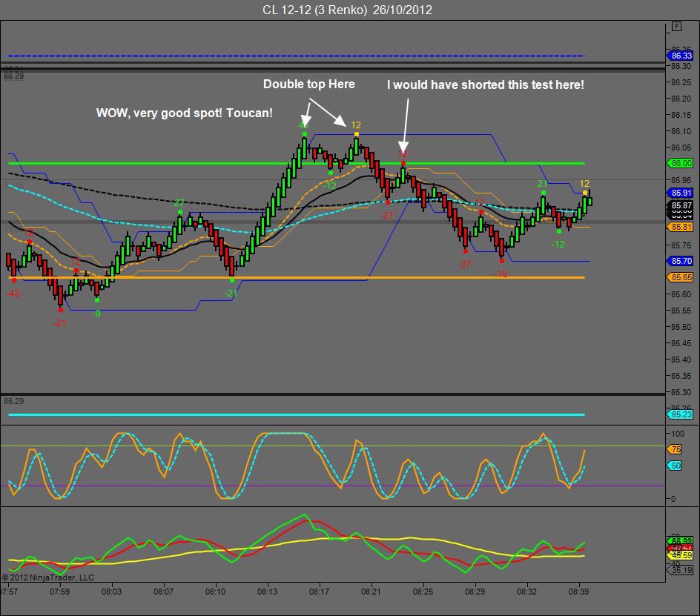This screenshot has height=616, width=700.
Task: Click the 86.20 price axis label
Action: 681,99
